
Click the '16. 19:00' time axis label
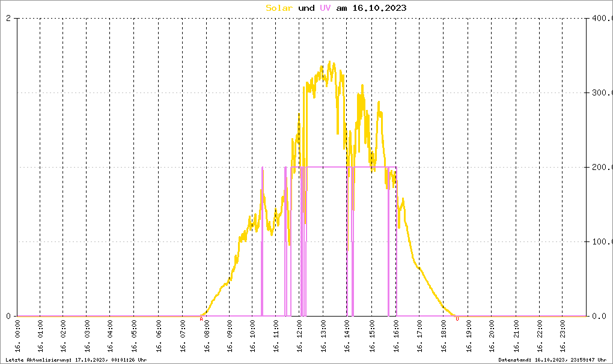(468, 336)
